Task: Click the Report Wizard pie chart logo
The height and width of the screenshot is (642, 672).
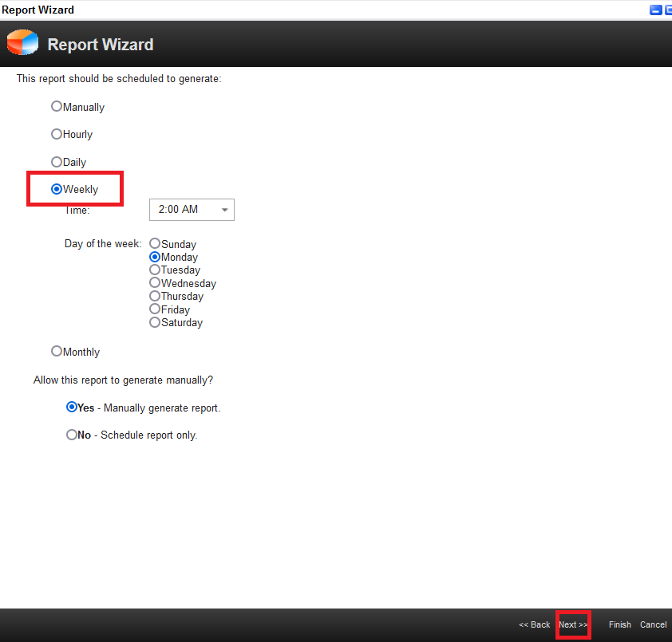Action: click(x=22, y=42)
